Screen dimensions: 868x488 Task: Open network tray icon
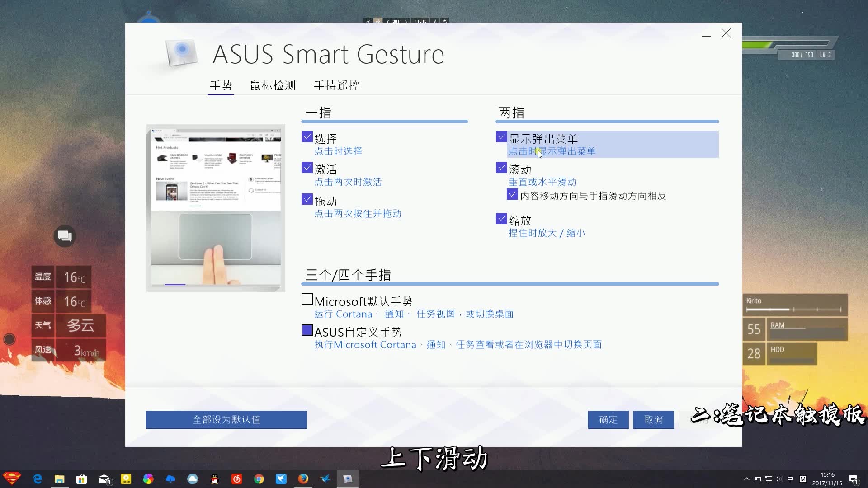(x=769, y=479)
